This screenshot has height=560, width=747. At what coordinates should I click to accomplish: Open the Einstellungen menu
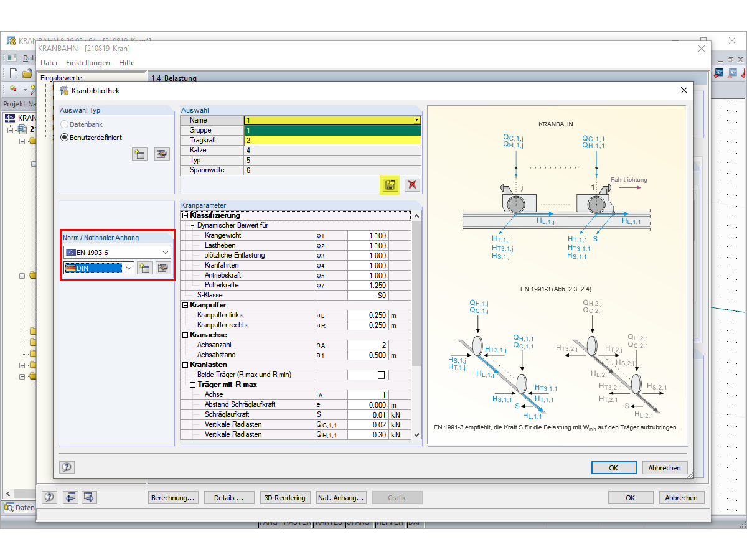(x=88, y=63)
